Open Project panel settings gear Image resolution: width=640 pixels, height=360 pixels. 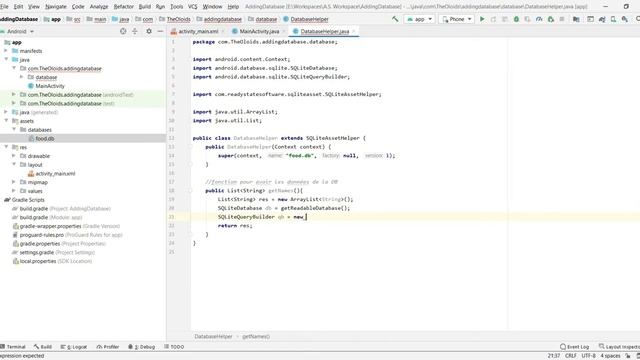click(149, 31)
